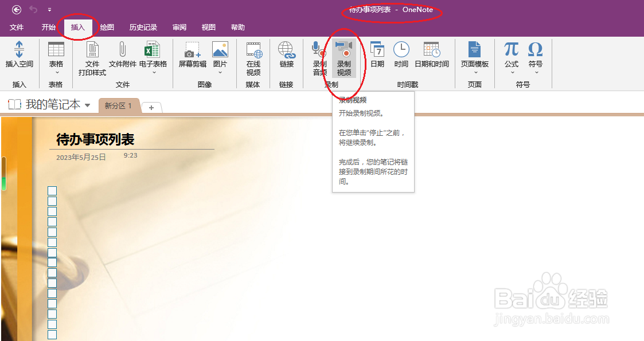The width and height of the screenshot is (644, 341).
Task: Check the second to-do checkbox
Action: (52, 201)
